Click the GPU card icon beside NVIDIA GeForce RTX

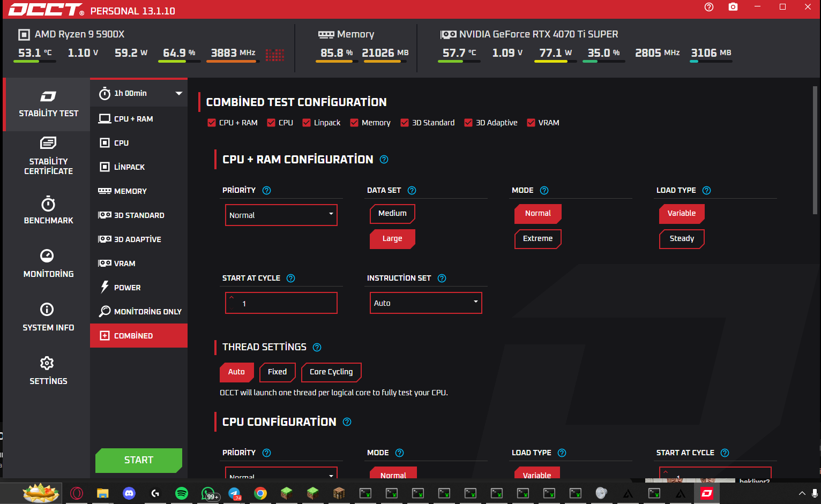[448, 35]
